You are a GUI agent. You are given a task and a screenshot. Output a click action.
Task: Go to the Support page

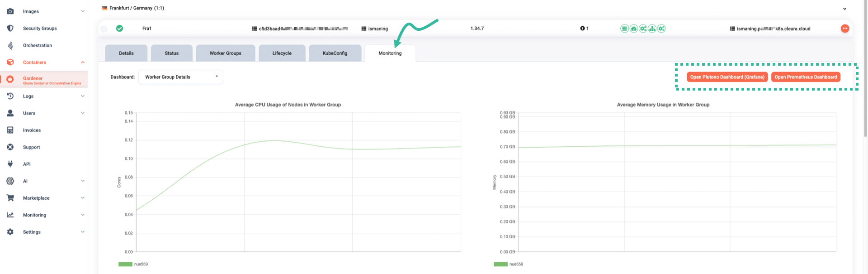pos(32,147)
